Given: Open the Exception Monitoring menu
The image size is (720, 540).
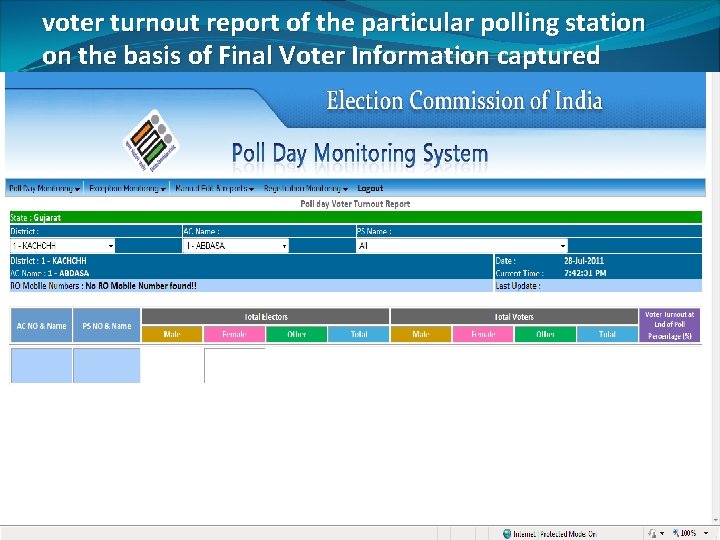Looking at the screenshot, I should pos(127,188).
